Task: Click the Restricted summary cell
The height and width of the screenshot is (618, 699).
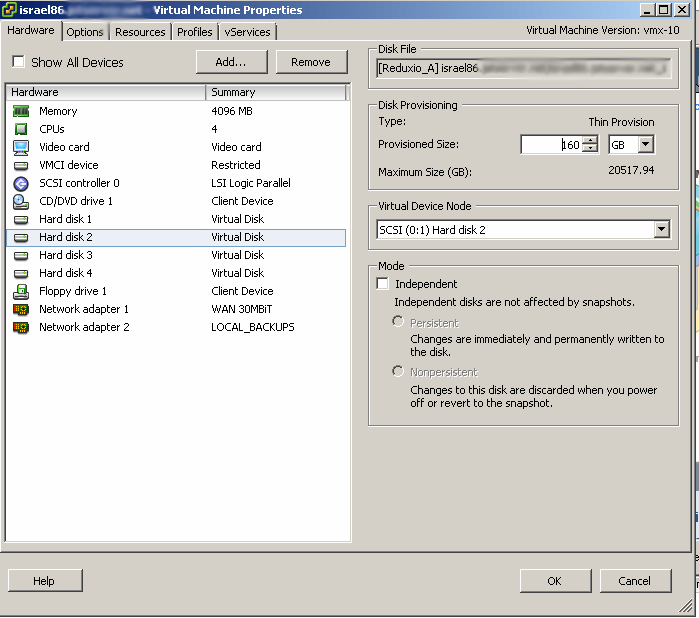Action: pos(236,165)
